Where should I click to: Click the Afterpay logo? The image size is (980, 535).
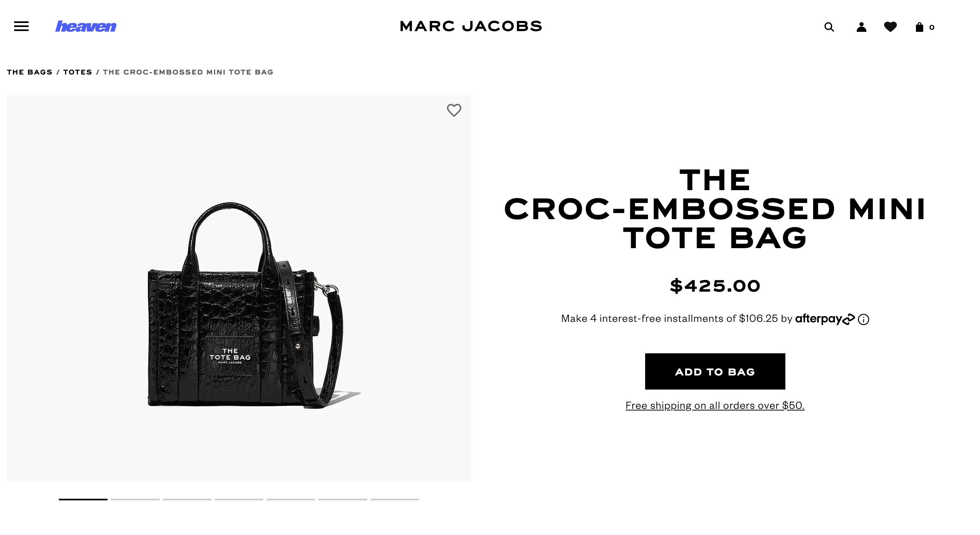tap(825, 319)
